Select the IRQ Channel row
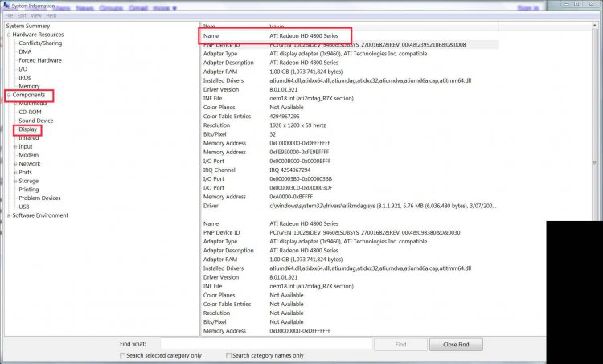The width and height of the screenshot is (603, 364). click(350, 170)
